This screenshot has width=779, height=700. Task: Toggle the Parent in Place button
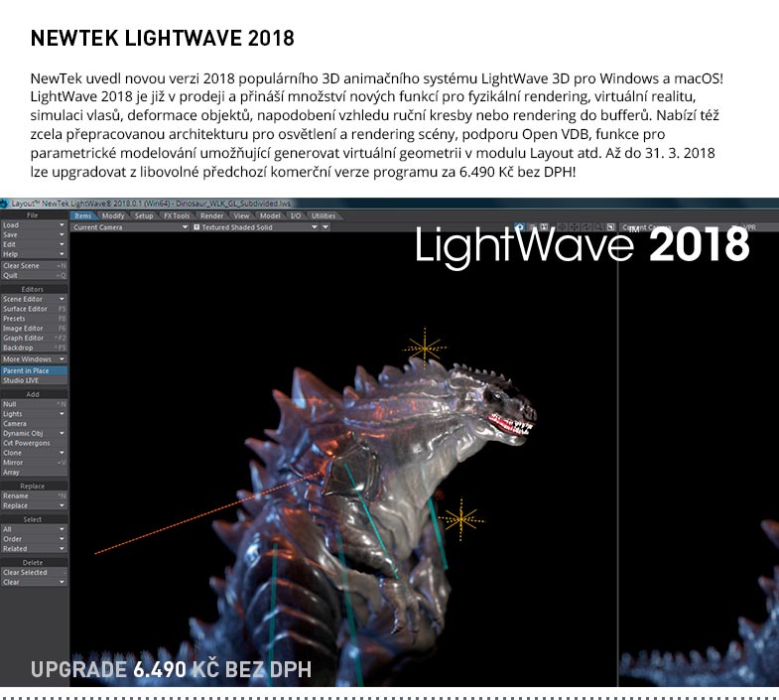click(34, 371)
